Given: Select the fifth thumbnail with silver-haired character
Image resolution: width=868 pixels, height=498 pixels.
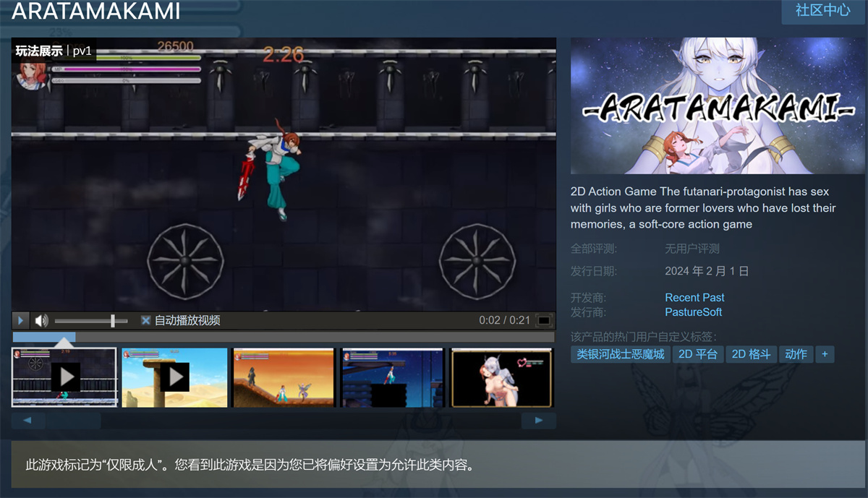Looking at the screenshot, I should (x=501, y=377).
